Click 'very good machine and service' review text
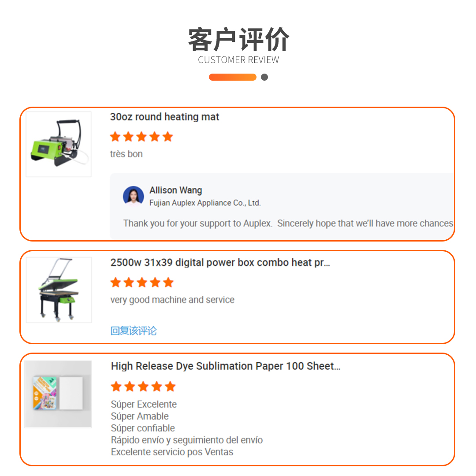This screenshot has width=476, height=476. (172, 300)
